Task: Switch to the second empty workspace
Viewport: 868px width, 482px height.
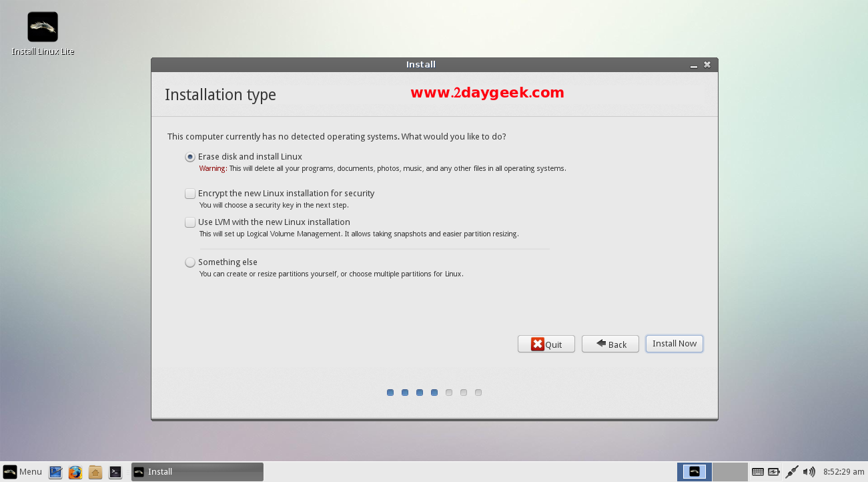Action: point(729,472)
